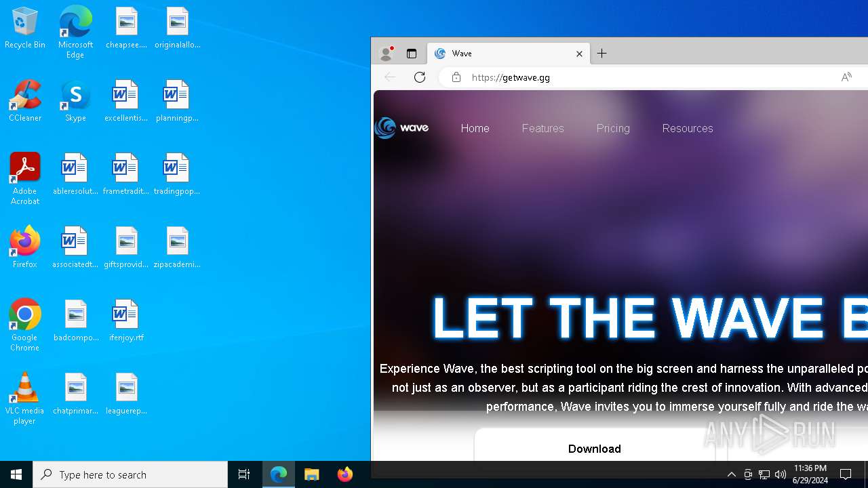Open the notification center icon
868x488 pixels.
click(846, 474)
